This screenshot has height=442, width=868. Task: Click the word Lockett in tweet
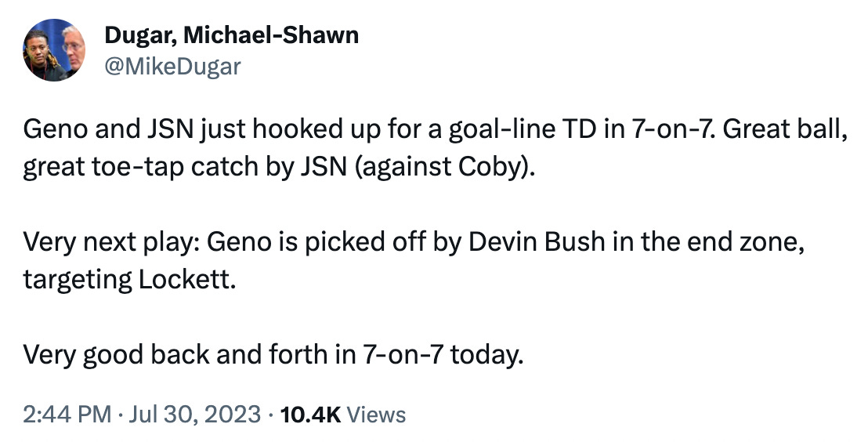pyautogui.click(x=186, y=280)
